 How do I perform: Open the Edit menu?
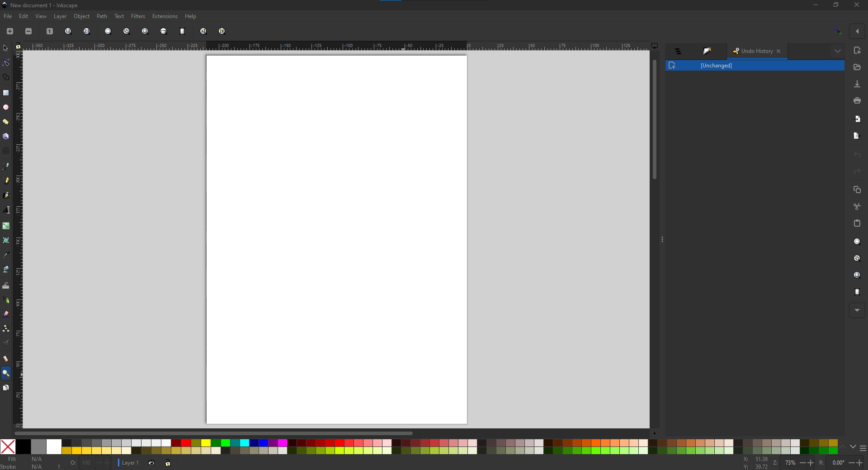click(24, 16)
